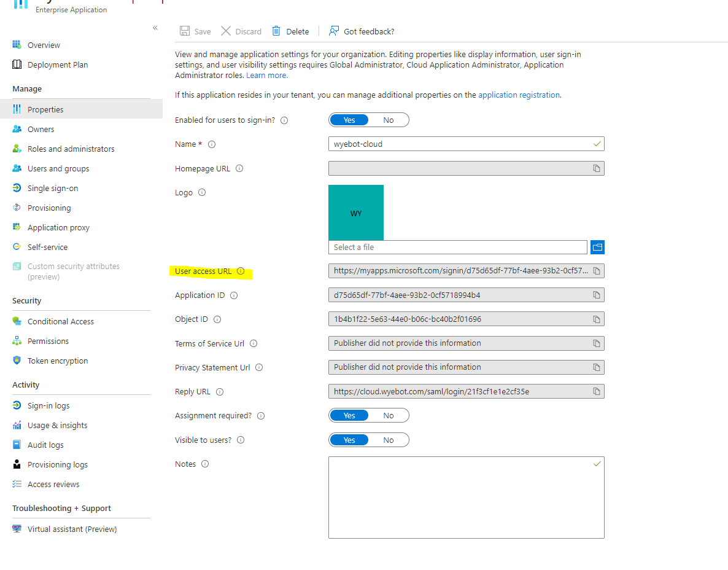The image size is (728, 570).
Task: Copy the Privacy Statement Url value
Action: point(597,367)
